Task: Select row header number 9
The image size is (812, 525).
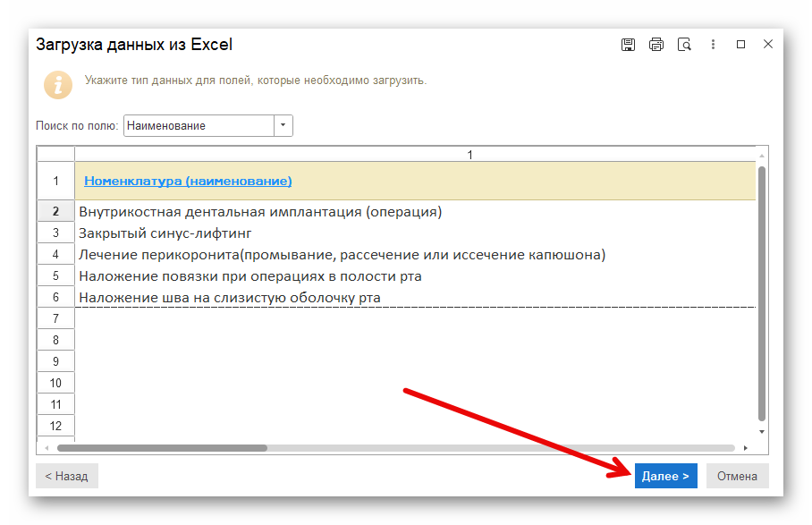Action: [x=56, y=361]
